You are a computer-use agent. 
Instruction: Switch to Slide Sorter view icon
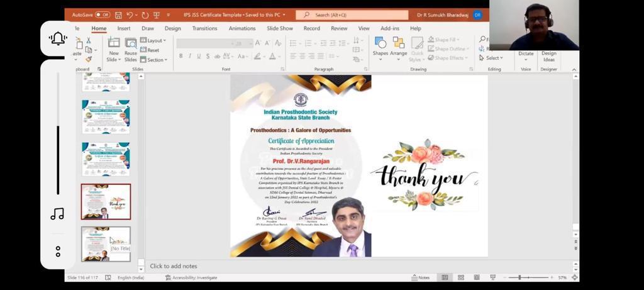tap(461, 277)
